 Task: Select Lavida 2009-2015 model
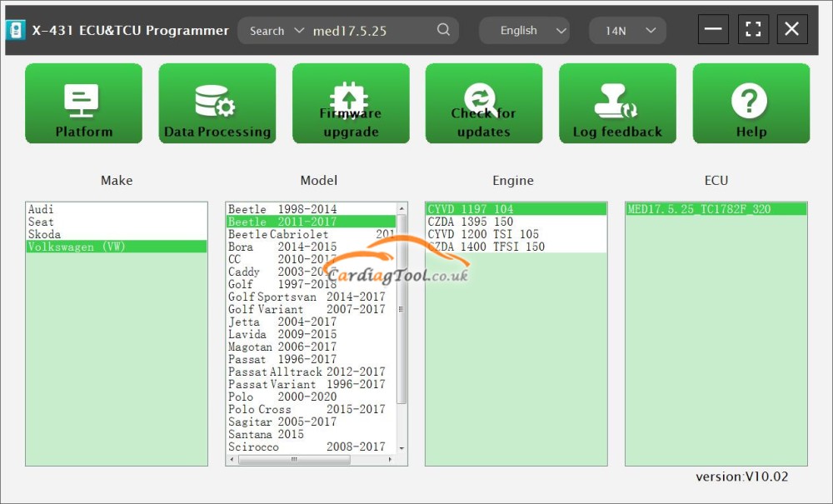(x=312, y=334)
